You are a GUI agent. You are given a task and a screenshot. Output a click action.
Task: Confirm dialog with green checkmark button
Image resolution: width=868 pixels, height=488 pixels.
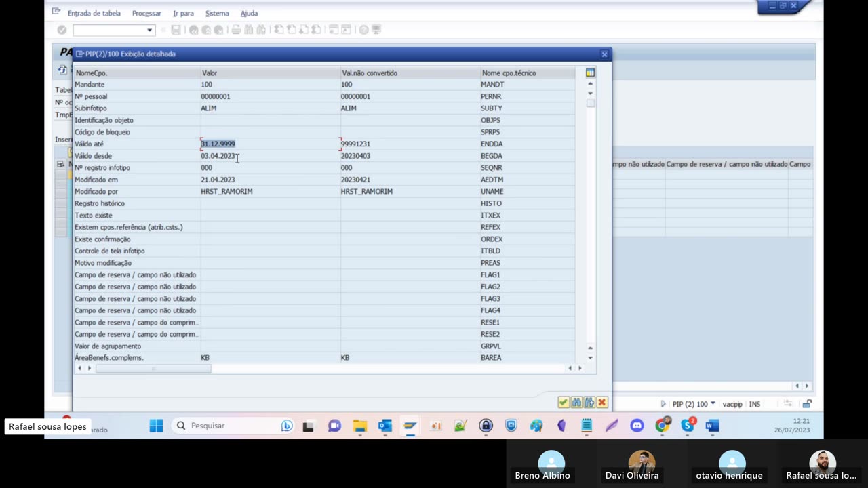pyautogui.click(x=564, y=403)
